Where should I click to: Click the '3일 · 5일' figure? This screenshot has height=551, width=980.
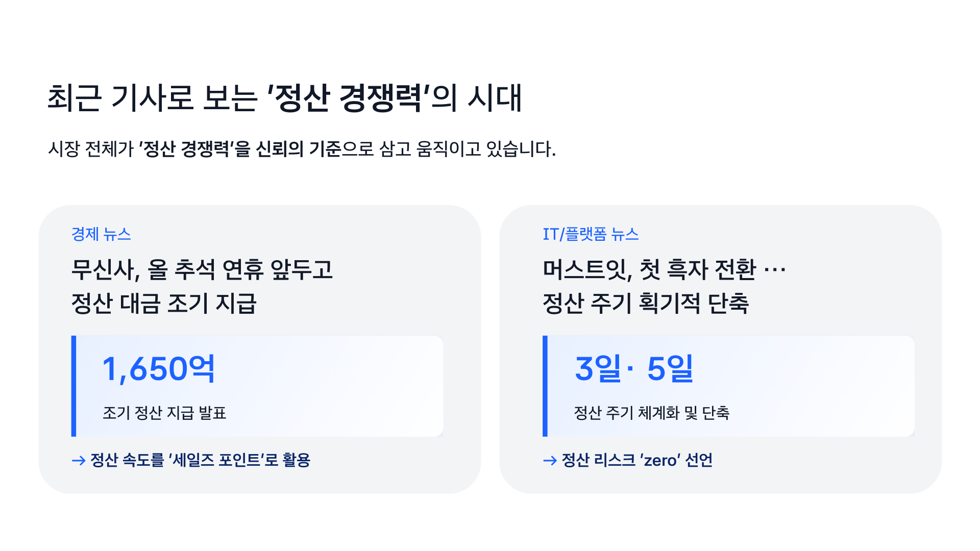click(x=634, y=368)
